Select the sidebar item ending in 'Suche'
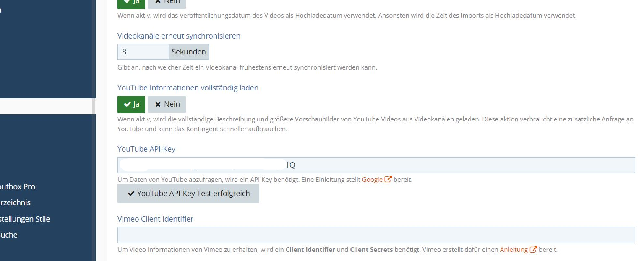Viewport: 644px width, 261px height. [9, 235]
